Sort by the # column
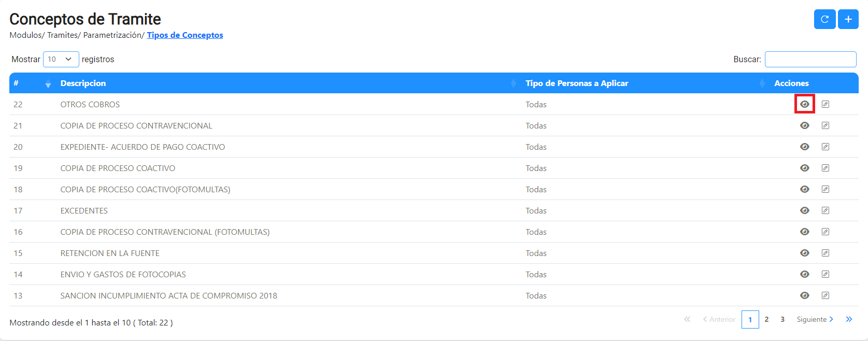Image resolution: width=868 pixels, height=341 pixels. 32,83
